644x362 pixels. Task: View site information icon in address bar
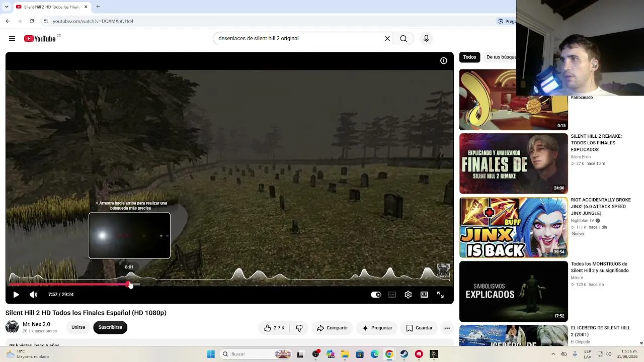[46, 21]
